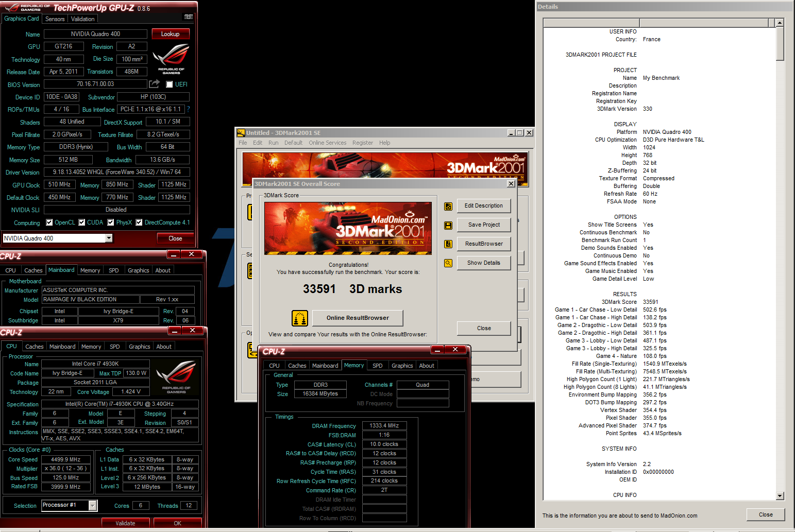
Task: Open the NVIDIA Quadro 400 GPU dropdown
Action: point(109,238)
